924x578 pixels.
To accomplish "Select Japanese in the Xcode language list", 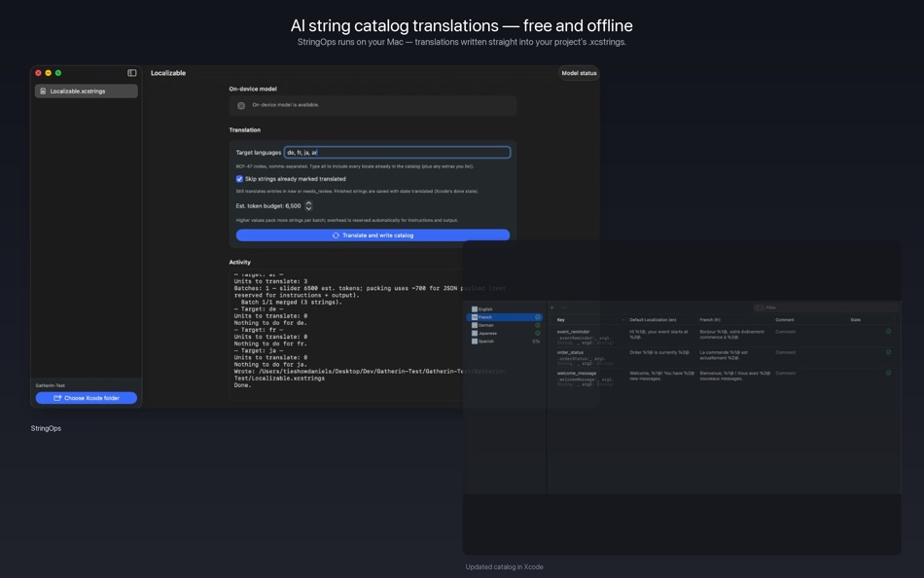I will coord(504,333).
